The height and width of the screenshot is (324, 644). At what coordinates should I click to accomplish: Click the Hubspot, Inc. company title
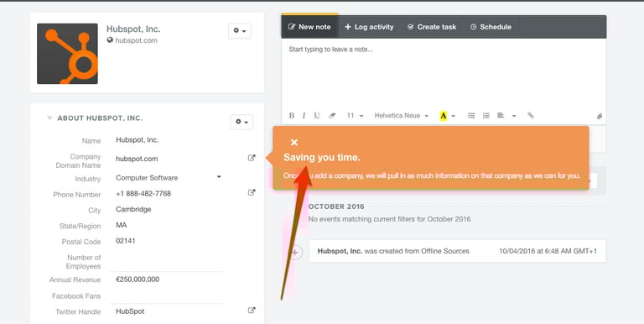click(133, 29)
